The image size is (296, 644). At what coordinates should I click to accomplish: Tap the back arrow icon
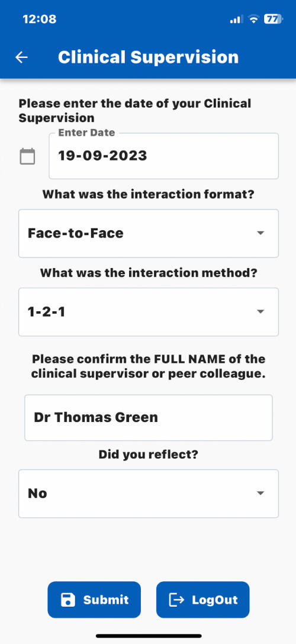pyautogui.click(x=21, y=57)
